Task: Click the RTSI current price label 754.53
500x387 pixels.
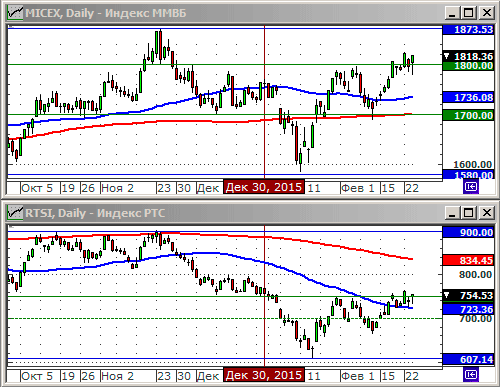Action: (x=468, y=295)
